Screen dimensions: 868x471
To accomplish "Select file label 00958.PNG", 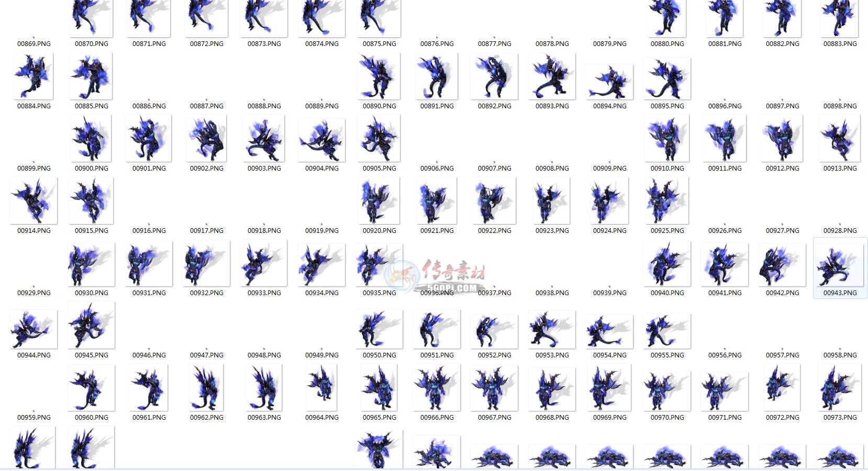I will (x=840, y=355).
